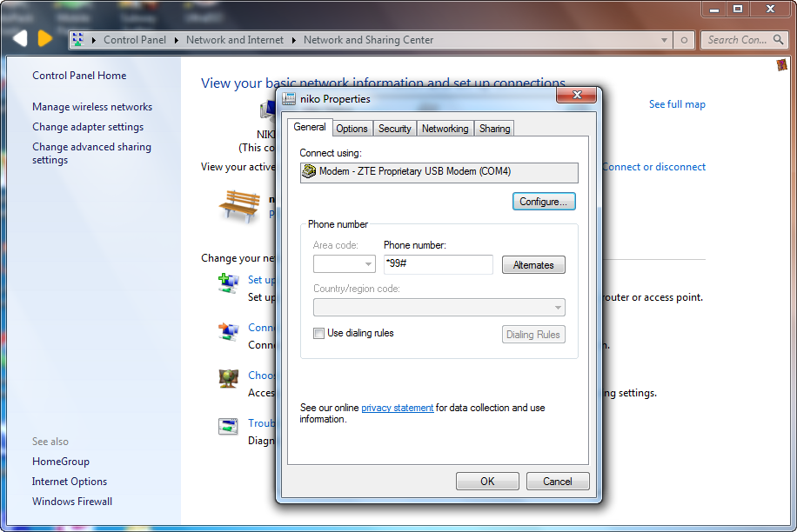This screenshot has width=797, height=532.
Task: Click the help icon at top right corner
Action: (781, 64)
